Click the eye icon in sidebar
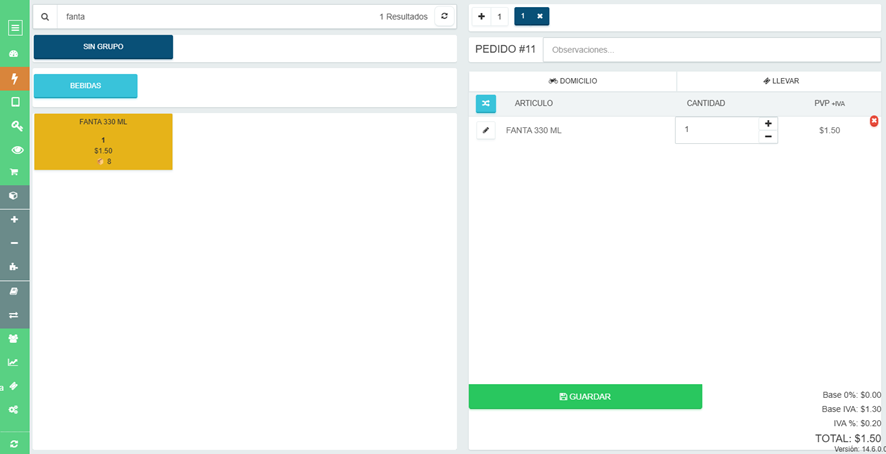 click(17, 150)
